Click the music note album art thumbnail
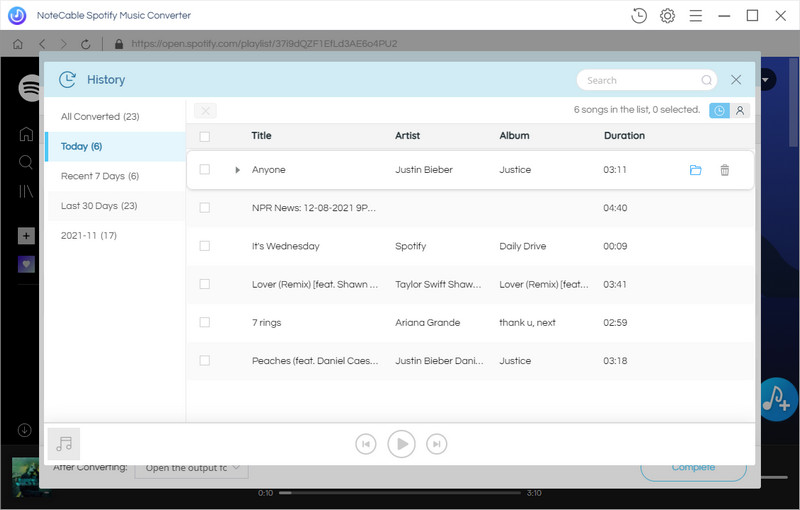The image size is (800, 510). tap(64, 444)
